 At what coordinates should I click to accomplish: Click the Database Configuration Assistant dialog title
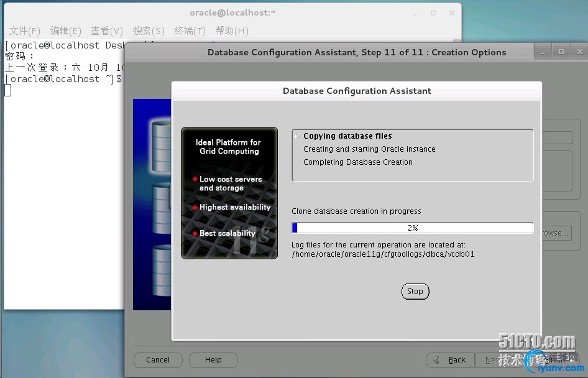[x=357, y=91]
